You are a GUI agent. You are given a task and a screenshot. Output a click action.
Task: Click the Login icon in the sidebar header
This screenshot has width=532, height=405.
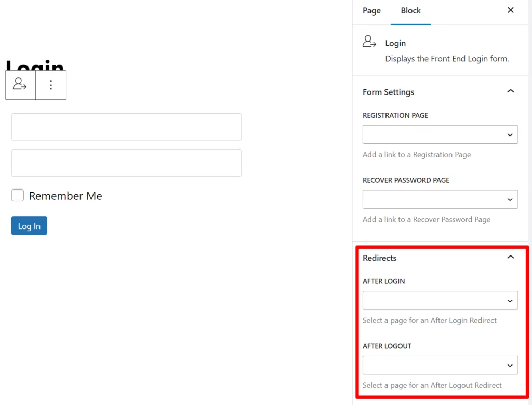[x=369, y=42]
